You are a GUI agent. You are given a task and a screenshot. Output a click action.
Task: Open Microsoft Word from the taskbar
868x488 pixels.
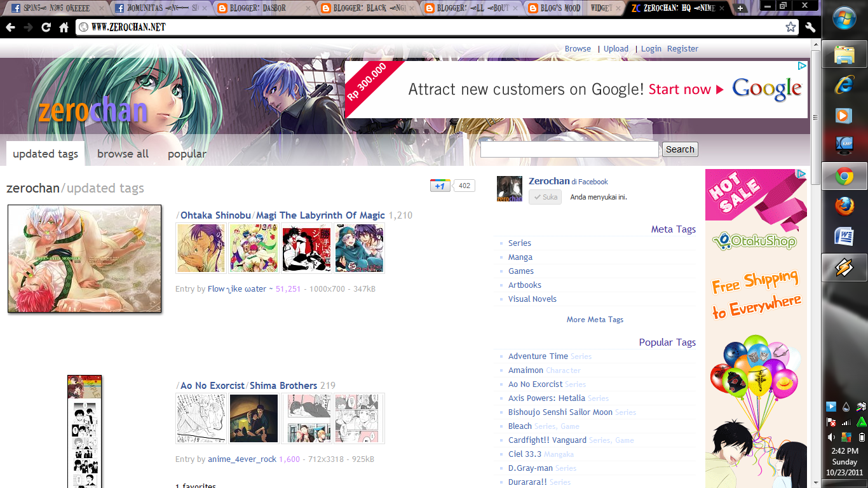tap(844, 237)
